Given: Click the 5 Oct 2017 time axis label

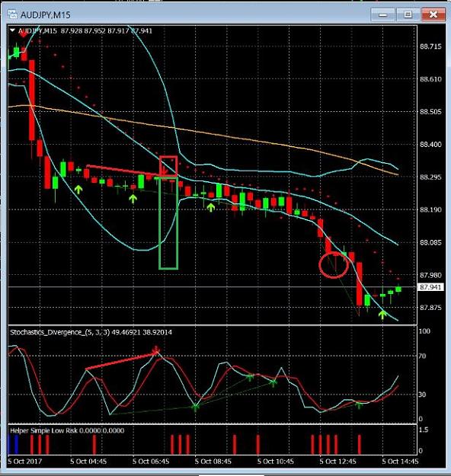Looking at the screenshot, I should pos(25,462).
